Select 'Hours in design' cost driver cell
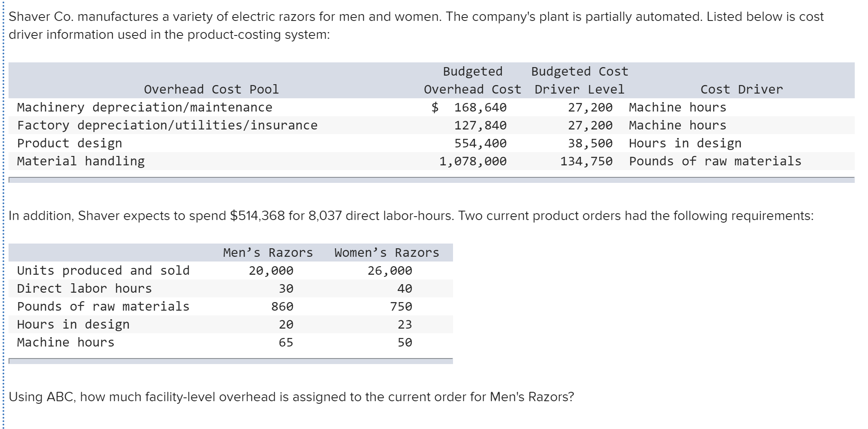Image resolution: width=868 pixels, height=429 pixels. click(685, 143)
